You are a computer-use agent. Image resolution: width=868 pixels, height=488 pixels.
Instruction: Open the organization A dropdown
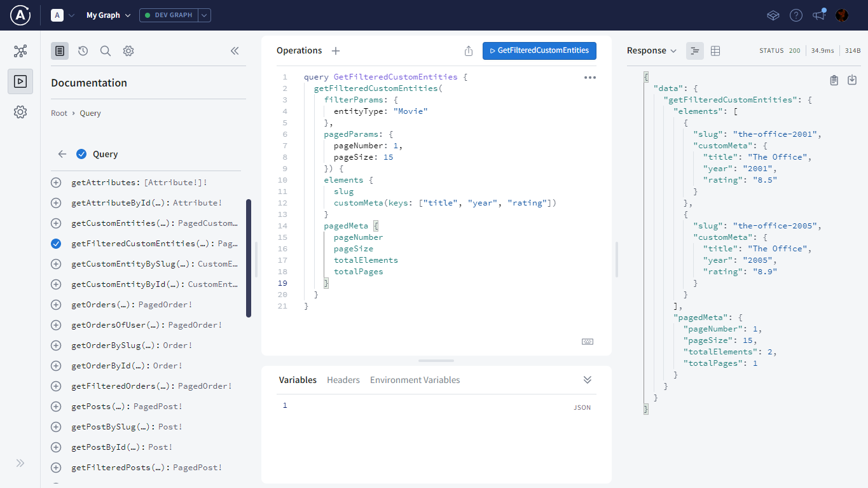(63, 15)
